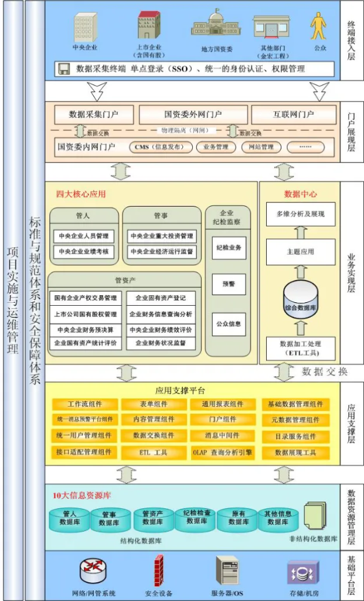Click the 非结构化数据库 document stack icon

(314, 515)
